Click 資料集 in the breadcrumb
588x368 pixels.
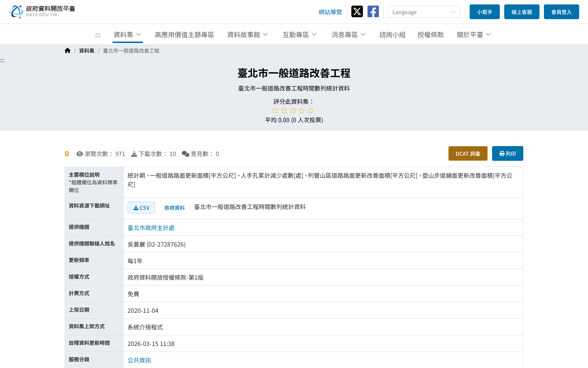(87, 51)
